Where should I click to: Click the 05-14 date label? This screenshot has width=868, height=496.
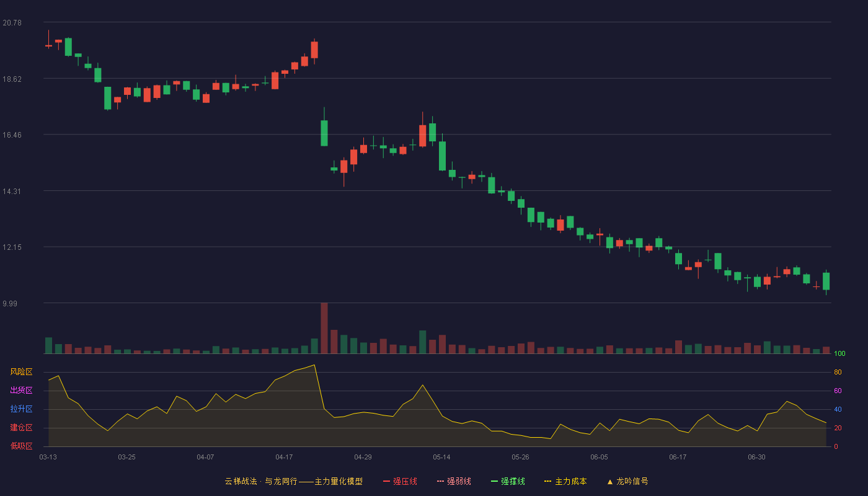[x=441, y=457]
